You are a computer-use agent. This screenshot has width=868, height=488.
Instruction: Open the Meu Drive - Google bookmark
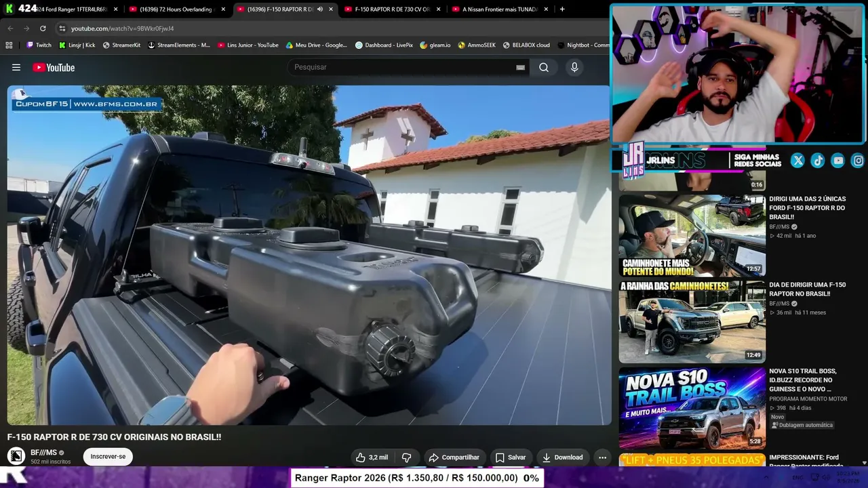tap(316, 45)
